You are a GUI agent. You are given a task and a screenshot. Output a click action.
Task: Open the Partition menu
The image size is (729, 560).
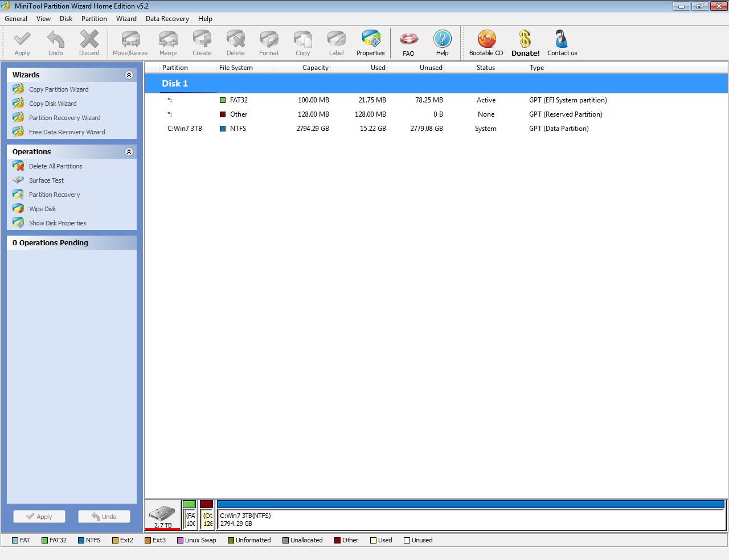94,19
